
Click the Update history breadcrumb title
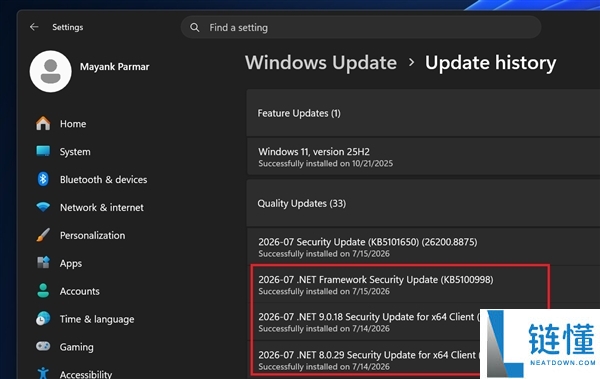point(491,63)
